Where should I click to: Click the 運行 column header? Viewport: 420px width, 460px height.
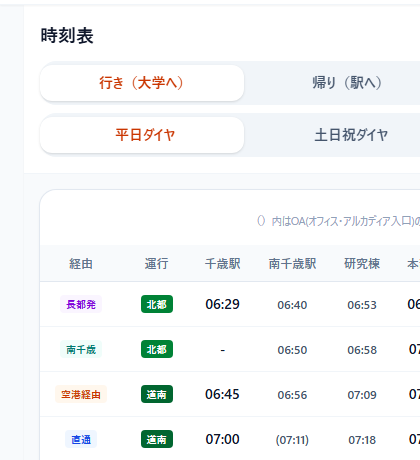[x=157, y=264]
